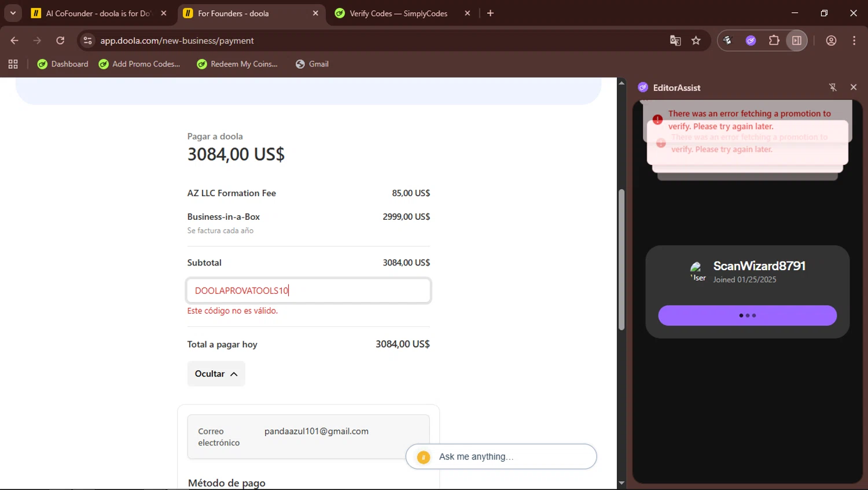Click the yellow doola chat icon
The width and height of the screenshot is (868, 490).
[x=424, y=457]
